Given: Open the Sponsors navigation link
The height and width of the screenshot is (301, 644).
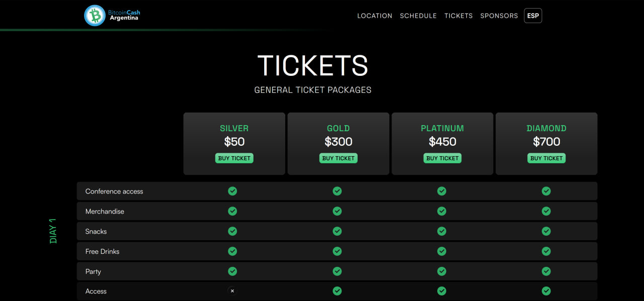Looking at the screenshot, I should tap(499, 16).
